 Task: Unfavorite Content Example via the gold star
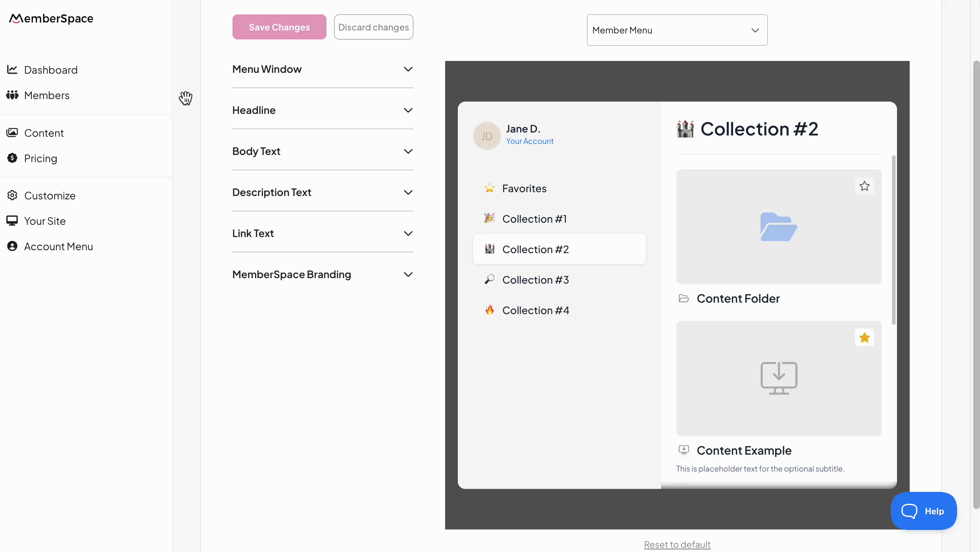pyautogui.click(x=864, y=337)
